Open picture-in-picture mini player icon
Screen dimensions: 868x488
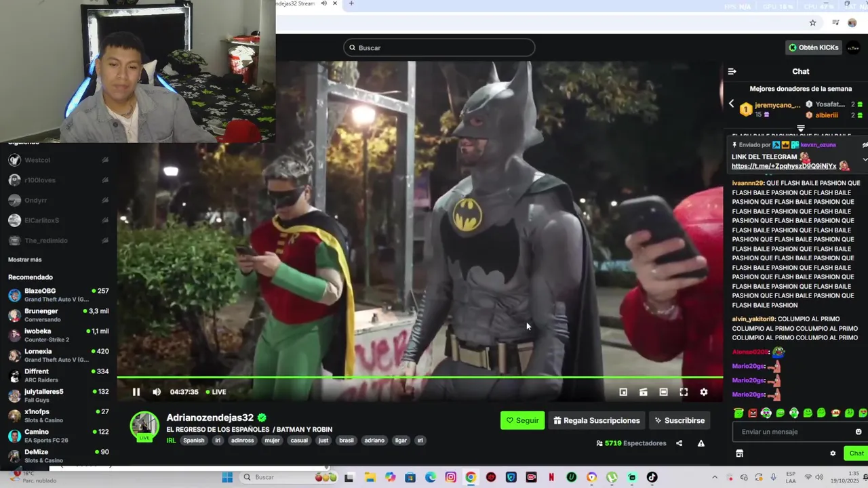623,392
